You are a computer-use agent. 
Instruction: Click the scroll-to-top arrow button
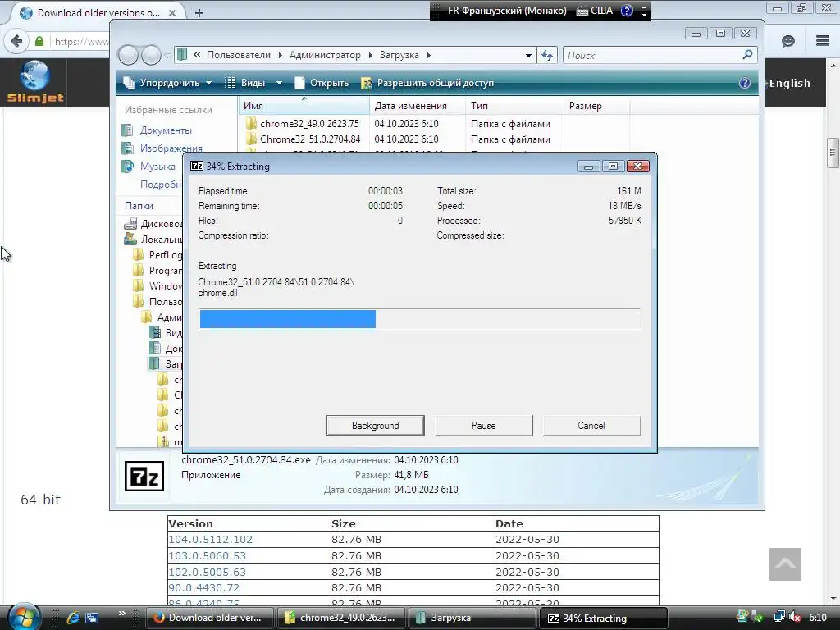(x=785, y=564)
